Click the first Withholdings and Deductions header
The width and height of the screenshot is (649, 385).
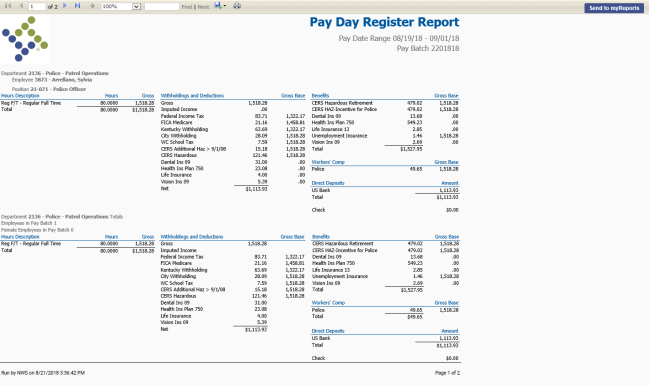click(x=192, y=96)
